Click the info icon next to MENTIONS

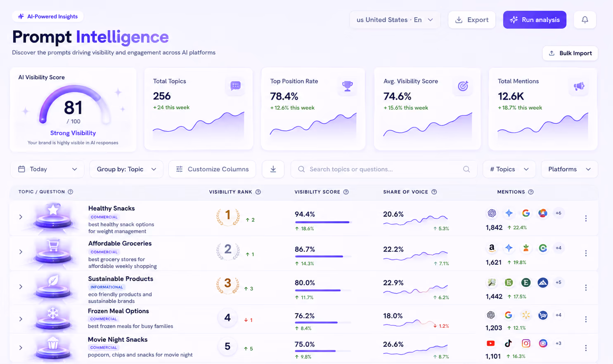[x=531, y=192]
